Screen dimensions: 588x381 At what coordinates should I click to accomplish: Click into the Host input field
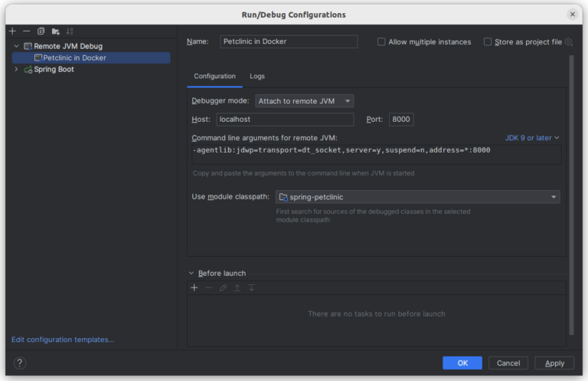[284, 120]
